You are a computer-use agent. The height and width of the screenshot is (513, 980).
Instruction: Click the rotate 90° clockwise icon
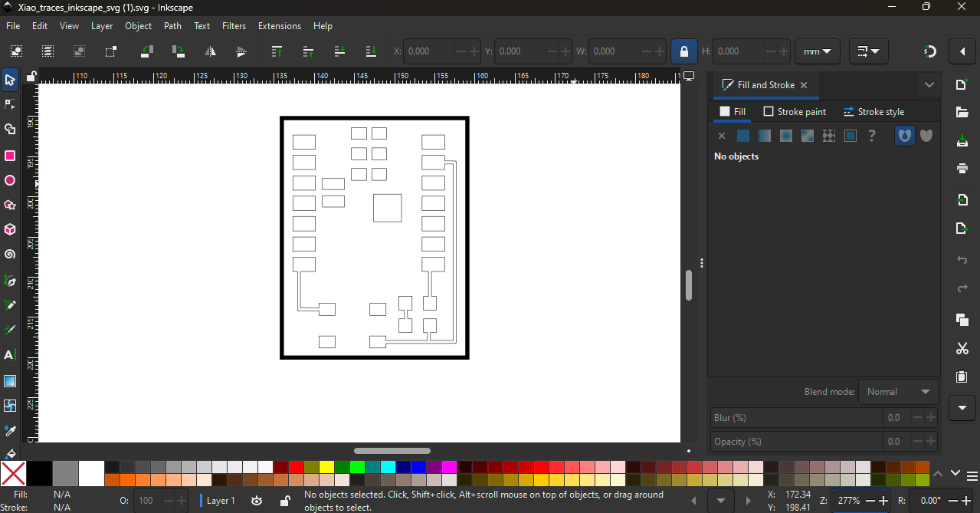(179, 51)
